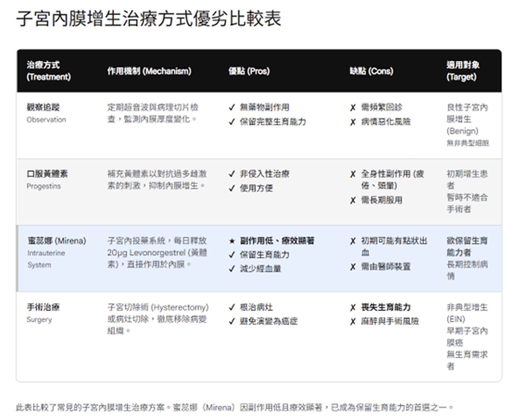Click the footnote beginning 此表比較了常見的
The height and width of the screenshot is (420, 513).
[x=234, y=407]
